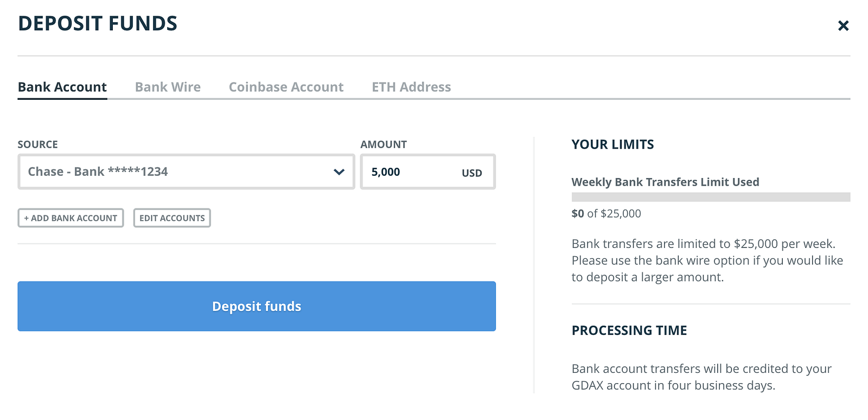Open the Chase bank source dropdown
Screen dimensions: 868x420
click(x=179, y=172)
